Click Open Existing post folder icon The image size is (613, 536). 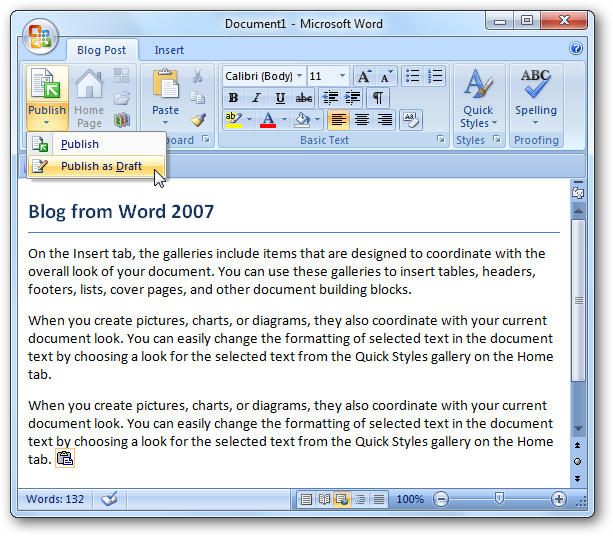(x=122, y=98)
